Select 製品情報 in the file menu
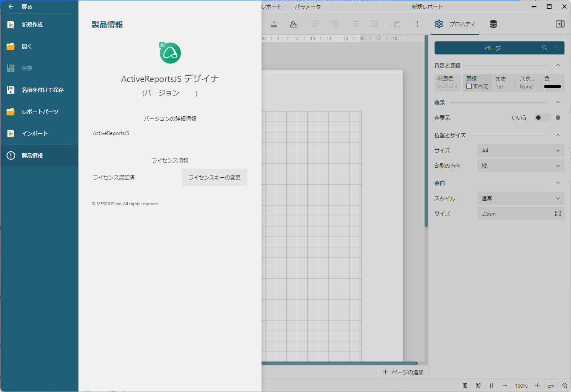Viewport: 571px width, 392px height. coord(39,155)
